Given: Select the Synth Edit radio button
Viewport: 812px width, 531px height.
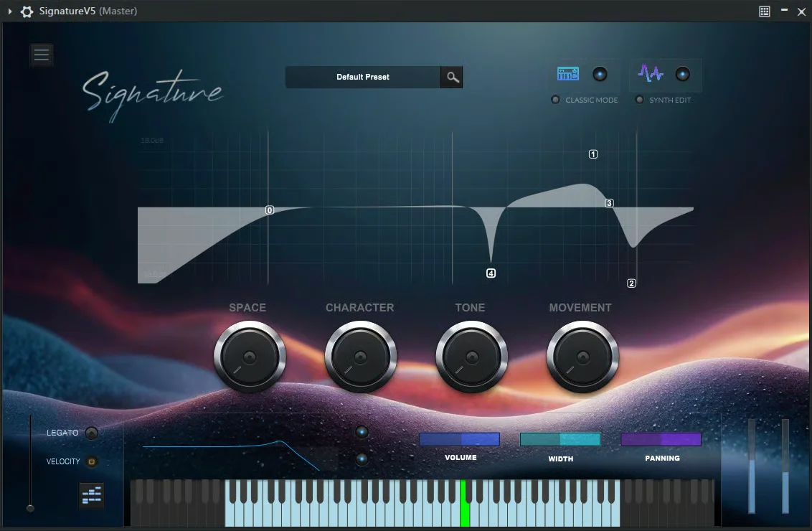Looking at the screenshot, I should [x=638, y=100].
